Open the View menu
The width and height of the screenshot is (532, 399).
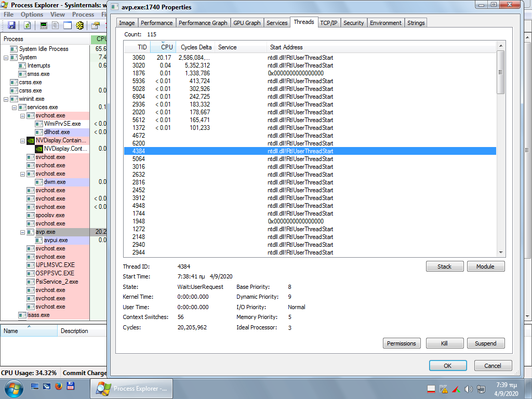(x=57, y=14)
